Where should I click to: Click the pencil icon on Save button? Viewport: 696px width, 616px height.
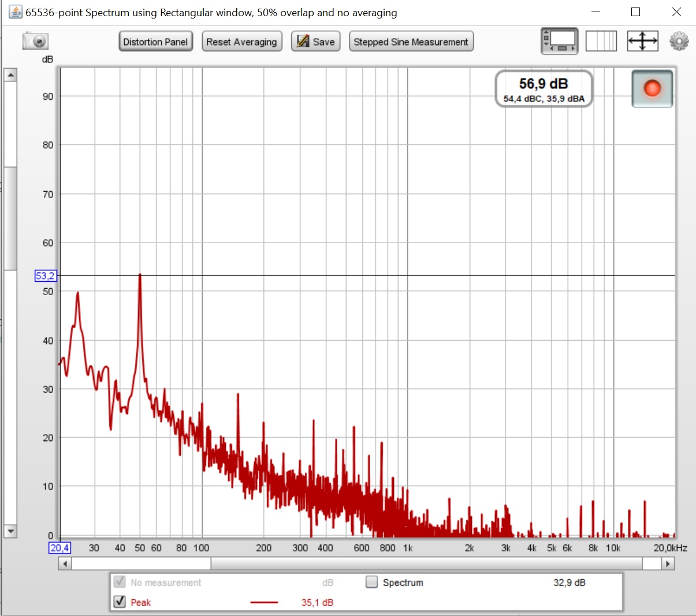click(303, 42)
